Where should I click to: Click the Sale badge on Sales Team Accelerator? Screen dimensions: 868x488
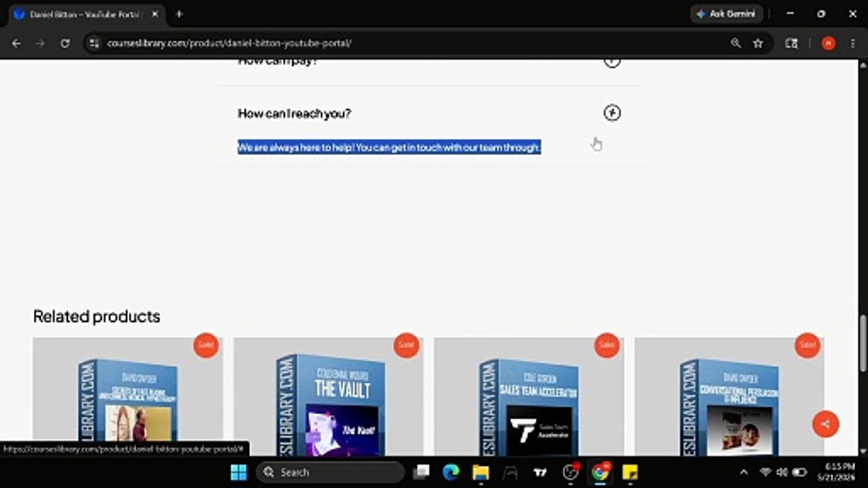tap(607, 345)
